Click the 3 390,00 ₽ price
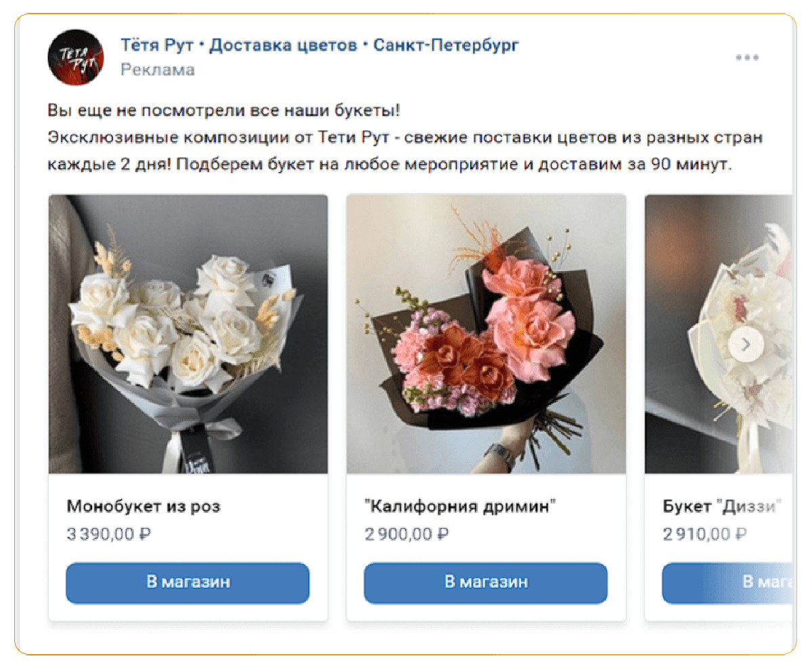 pos(108,534)
